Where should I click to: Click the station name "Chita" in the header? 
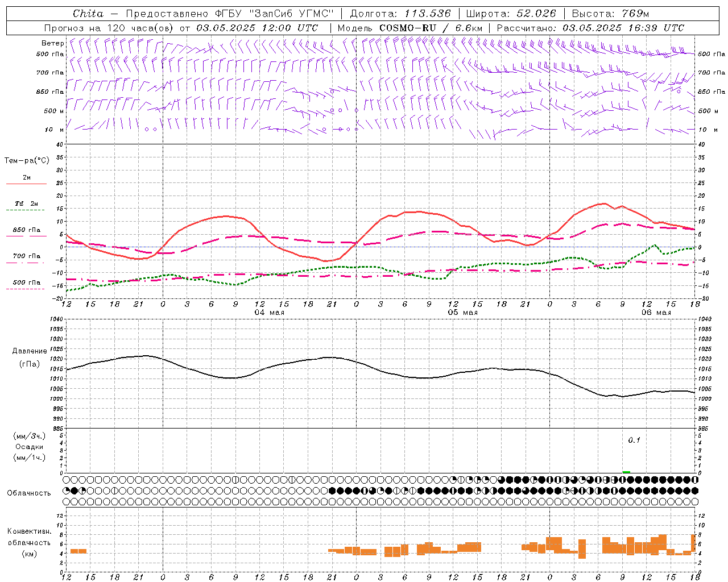(x=88, y=14)
